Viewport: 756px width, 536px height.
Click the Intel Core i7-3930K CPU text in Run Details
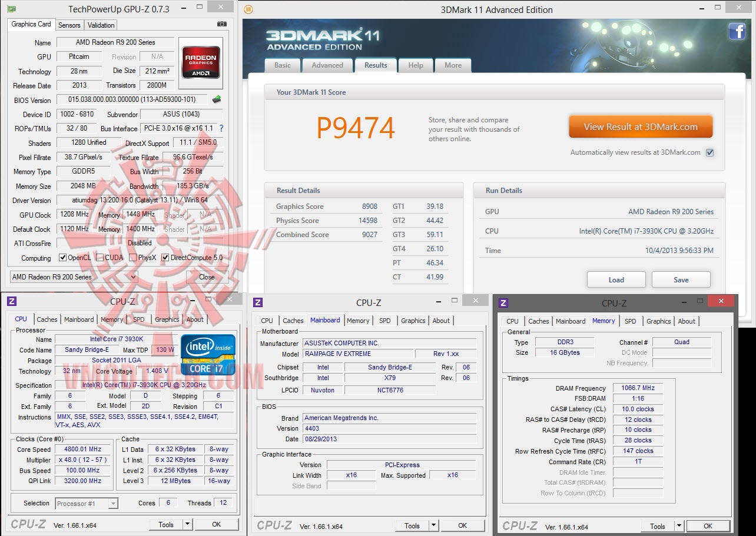pos(646,231)
